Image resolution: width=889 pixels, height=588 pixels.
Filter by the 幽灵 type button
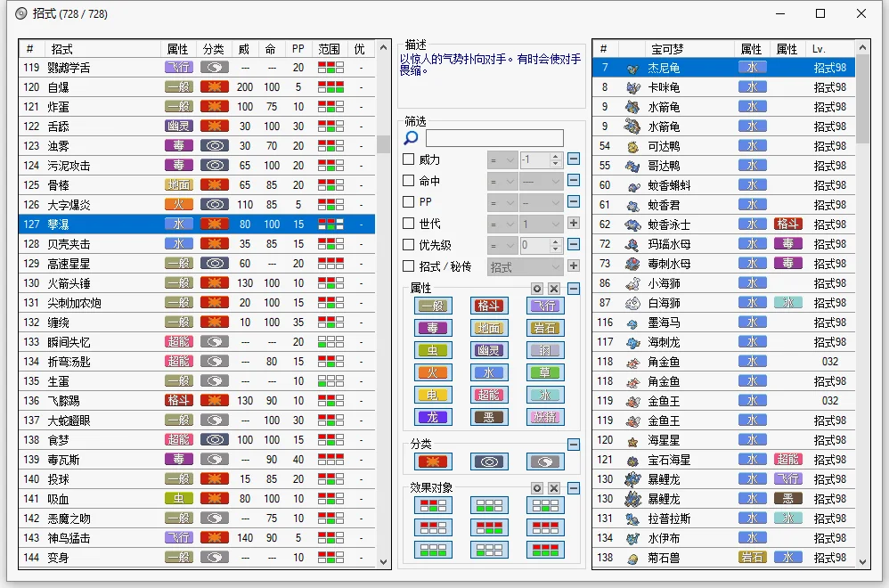click(x=489, y=350)
